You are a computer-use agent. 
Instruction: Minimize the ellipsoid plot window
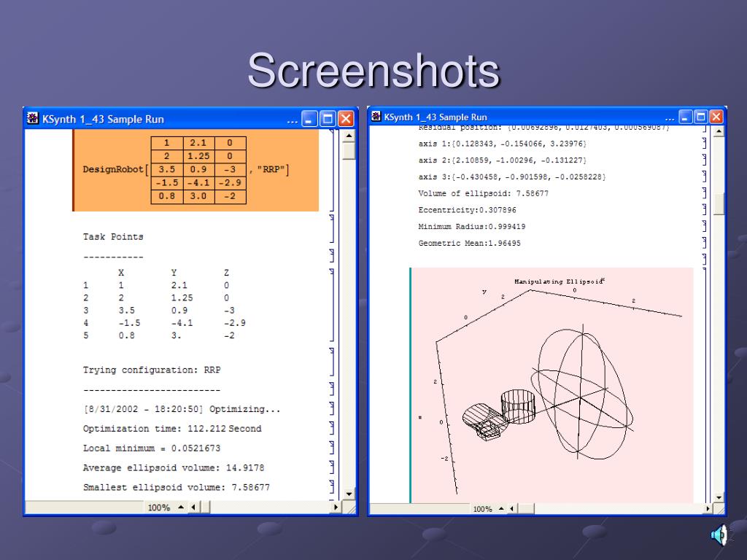click(686, 117)
